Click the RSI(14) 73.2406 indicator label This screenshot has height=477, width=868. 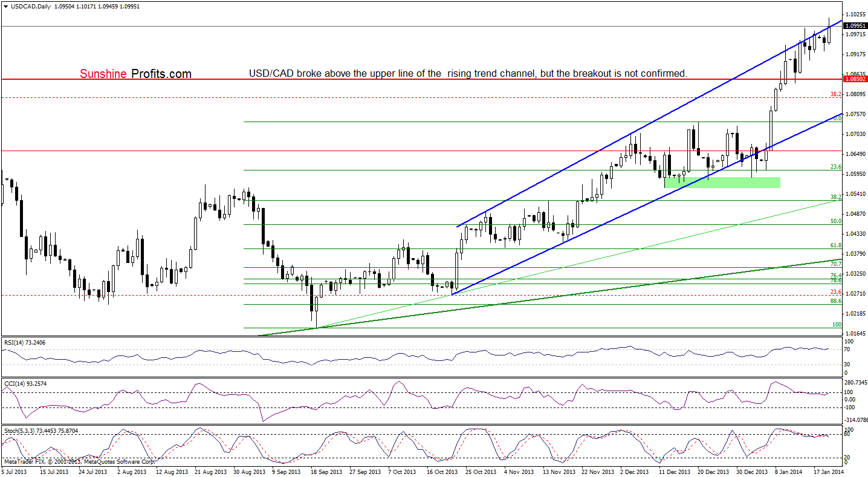(x=24, y=343)
